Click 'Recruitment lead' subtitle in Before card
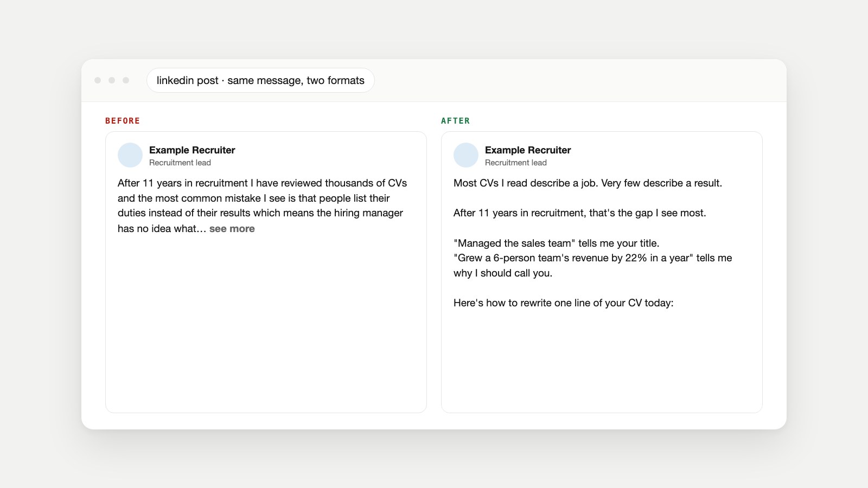The width and height of the screenshot is (868, 488). 180,163
